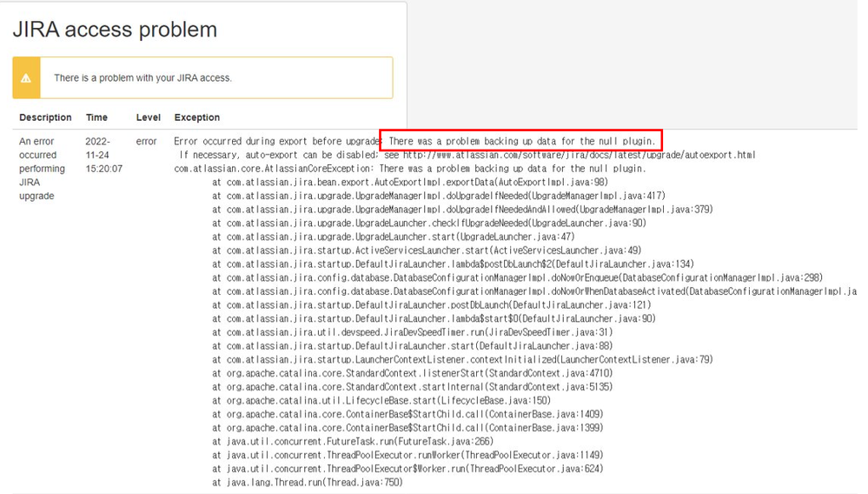Image resolution: width=868 pixels, height=494 pixels.
Task: Click the ThreadPoolExecutor$Worker.run stack line
Action: [407, 469]
